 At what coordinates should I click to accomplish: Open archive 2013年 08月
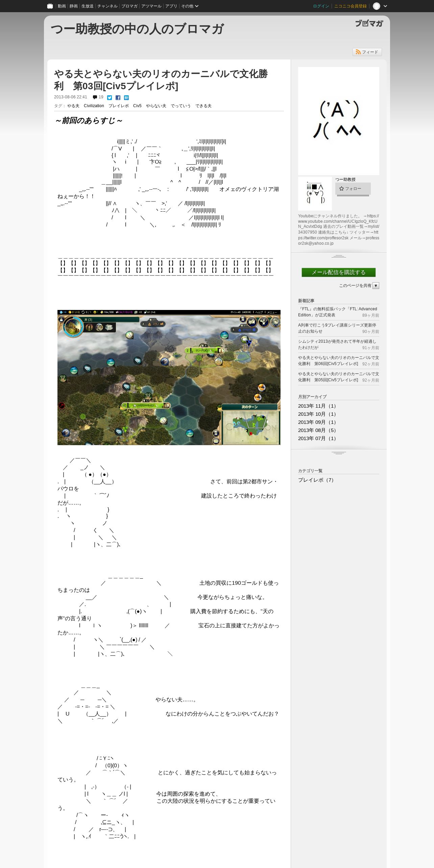(x=318, y=430)
